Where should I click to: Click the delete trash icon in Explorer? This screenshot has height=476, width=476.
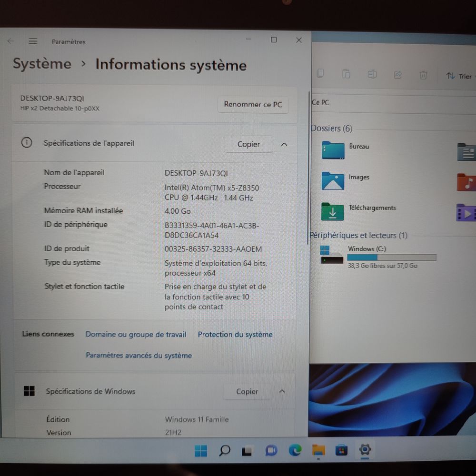[x=423, y=75]
